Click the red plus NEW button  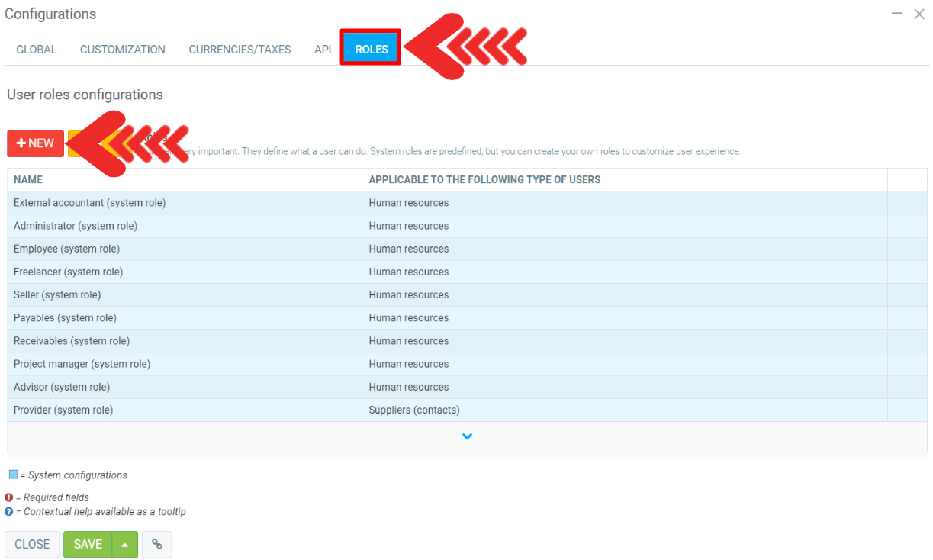pos(35,143)
